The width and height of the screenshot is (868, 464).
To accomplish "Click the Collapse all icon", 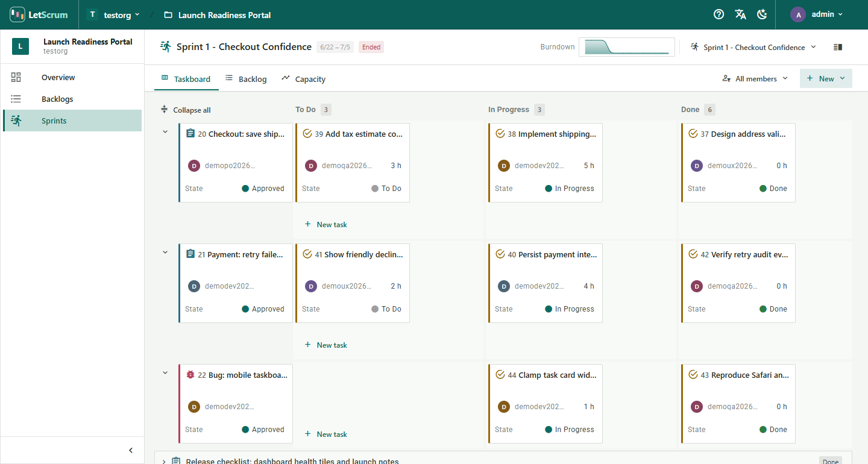I will tap(164, 110).
